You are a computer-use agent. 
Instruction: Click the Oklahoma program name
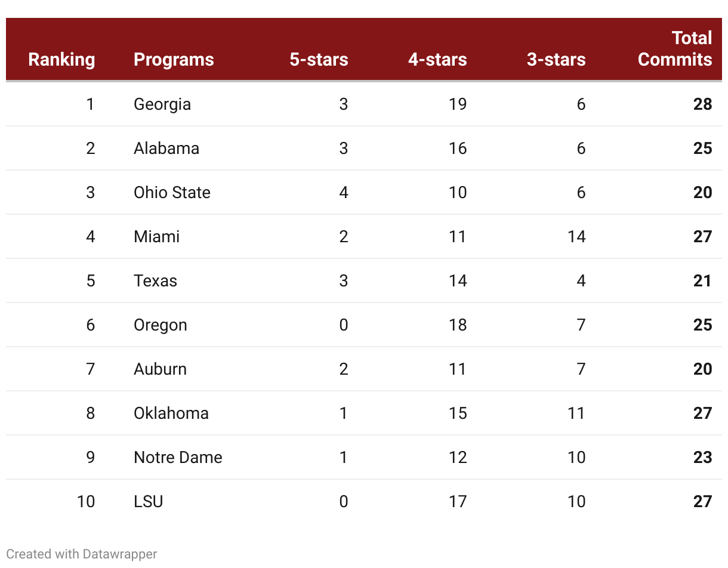171,413
